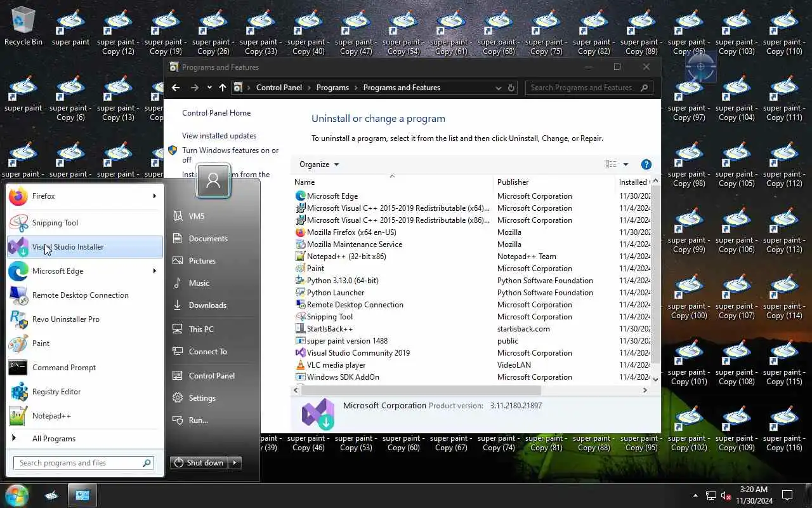Refresh the Programs and Features address bar
Screen dimensions: 812x508
pyautogui.click(x=511, y=88)
